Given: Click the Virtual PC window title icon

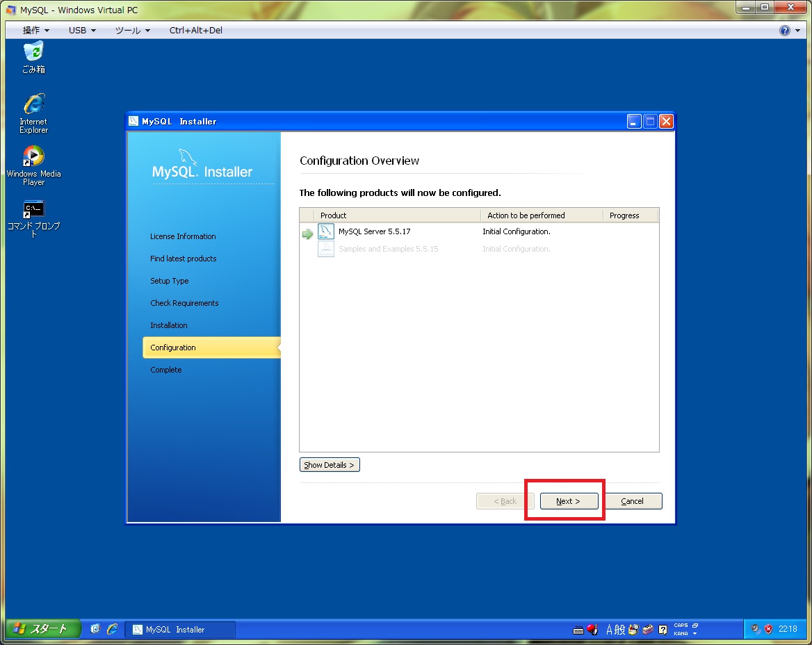Looking at the screenshot, I should pyautogui.click(x=11, y=10).
